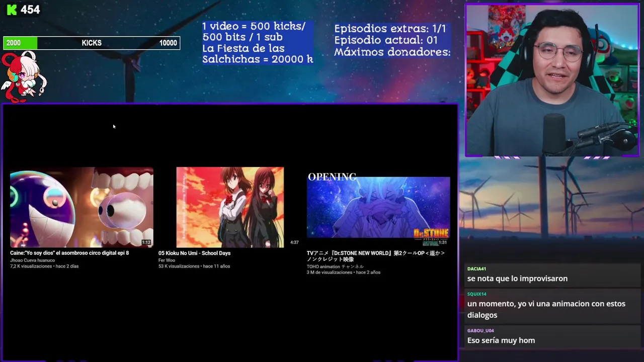Screen dimensions: 644x362
Task: Click the red-haired chibi mascot
Action: click(23, 76)
